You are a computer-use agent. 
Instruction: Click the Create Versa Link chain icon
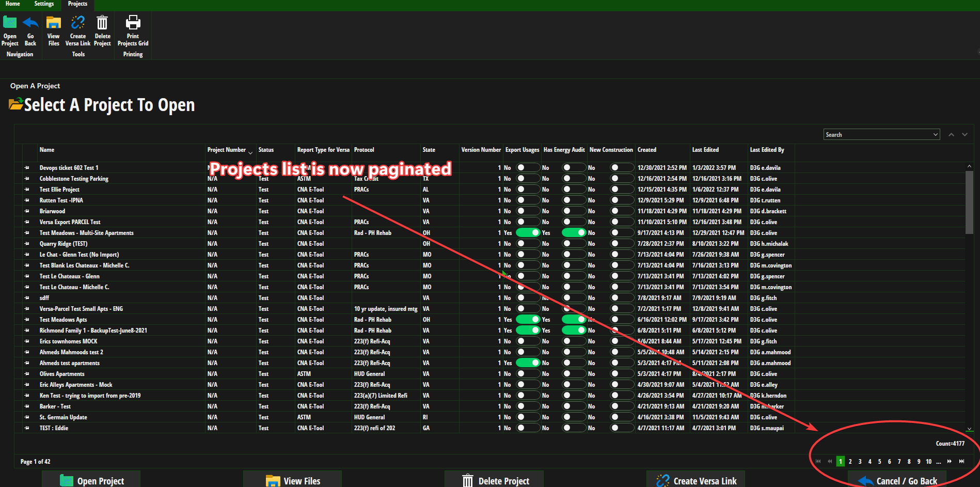click(x=77, y=22)
